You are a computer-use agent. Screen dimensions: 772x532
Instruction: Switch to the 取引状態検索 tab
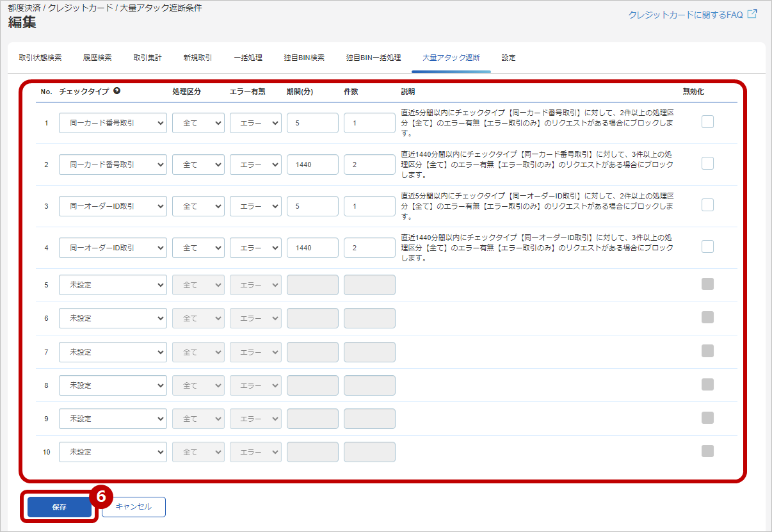(40, 58)
